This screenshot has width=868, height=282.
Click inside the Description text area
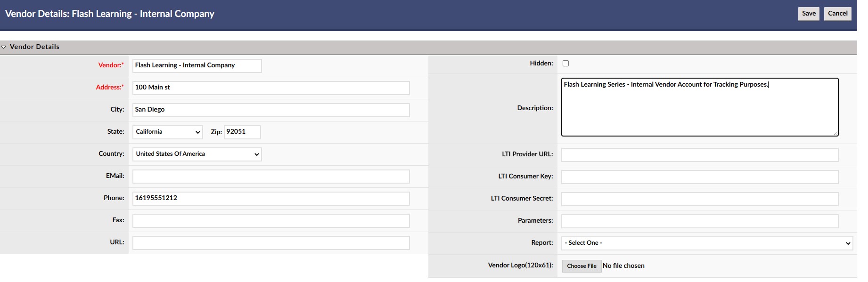point(700,107)
